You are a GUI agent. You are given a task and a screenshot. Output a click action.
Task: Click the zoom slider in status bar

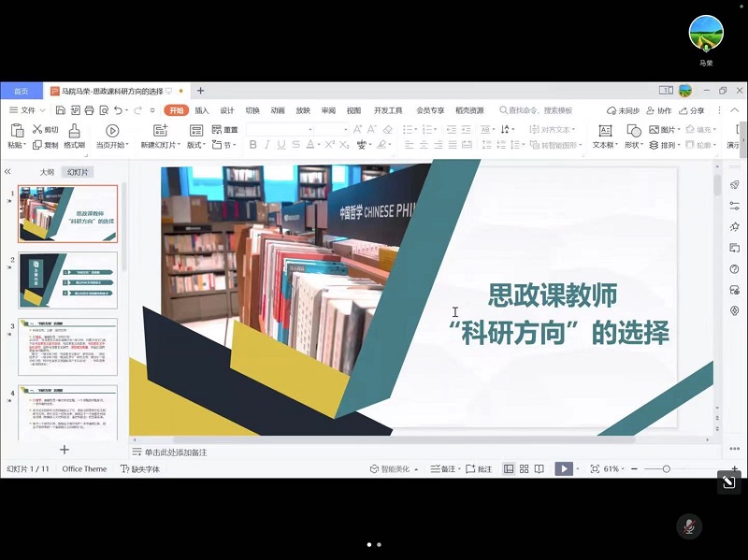point(666,468)
